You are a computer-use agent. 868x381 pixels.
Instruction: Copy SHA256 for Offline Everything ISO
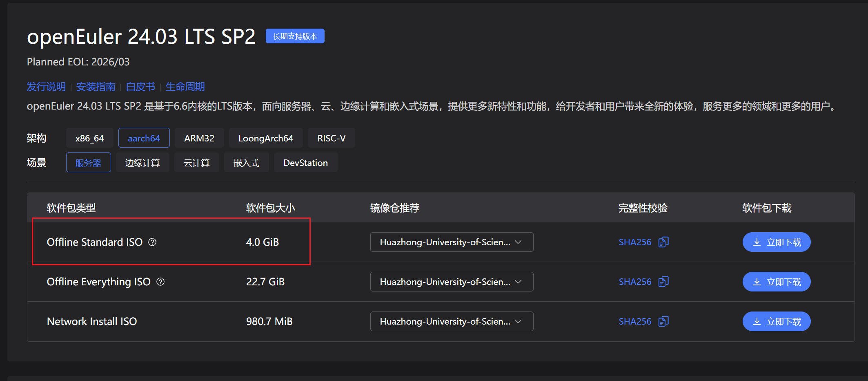(x=663, y=282)
